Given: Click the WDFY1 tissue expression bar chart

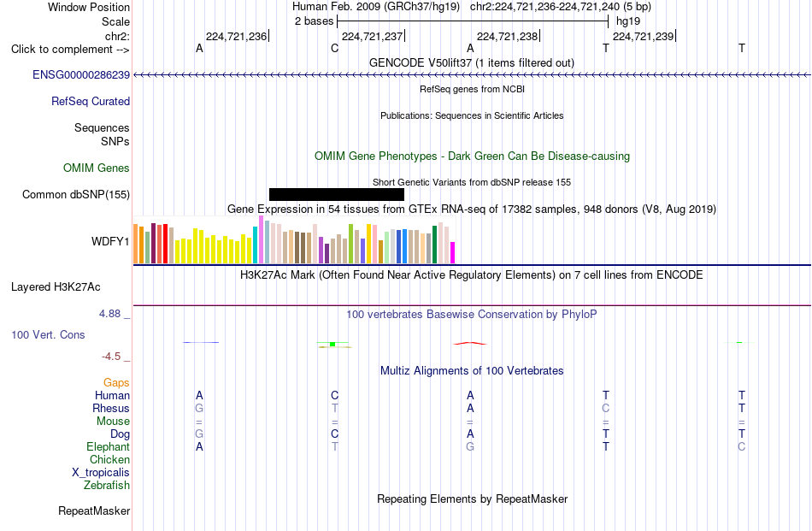Looking at the screenshot, I should pos(294,240).
